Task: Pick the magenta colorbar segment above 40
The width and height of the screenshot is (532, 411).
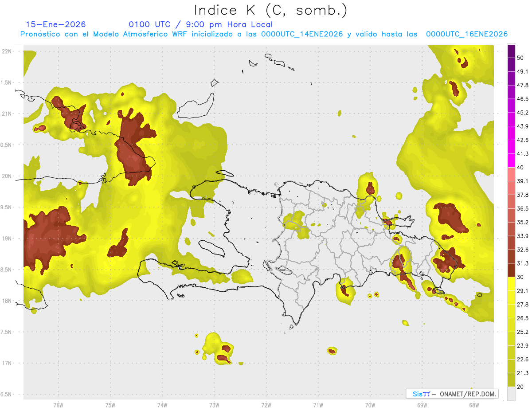Action: tap(512, 160)
